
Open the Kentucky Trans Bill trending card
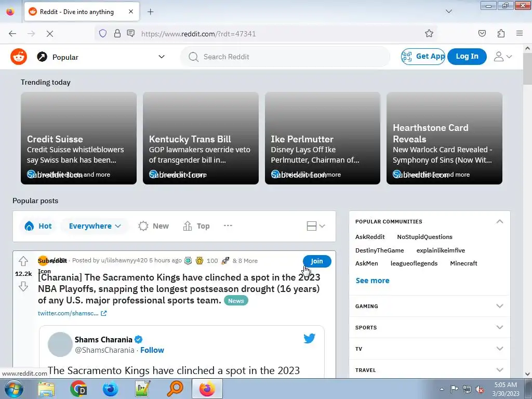201,138
